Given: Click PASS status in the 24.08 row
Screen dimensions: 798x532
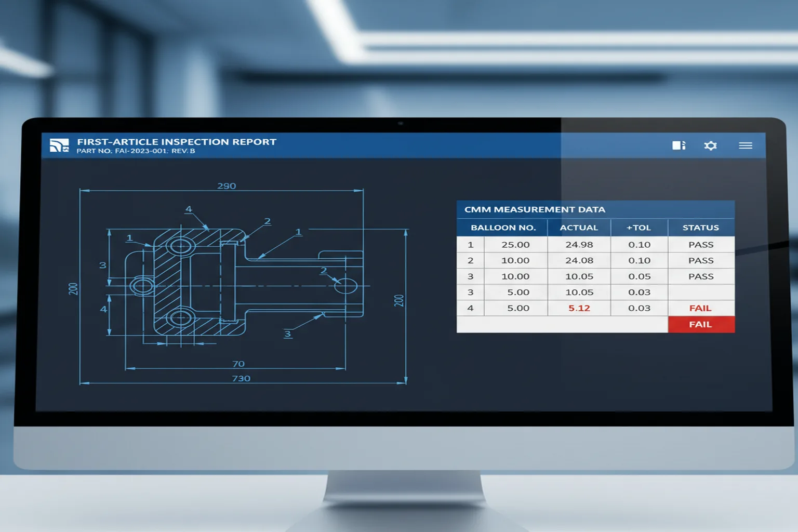Looking at the screenshot, I should coord(701,260).
